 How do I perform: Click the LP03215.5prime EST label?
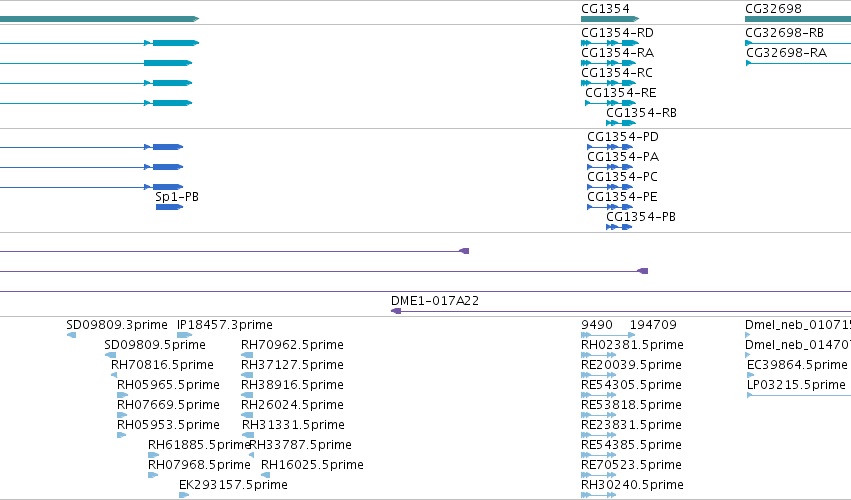point(796,385)
